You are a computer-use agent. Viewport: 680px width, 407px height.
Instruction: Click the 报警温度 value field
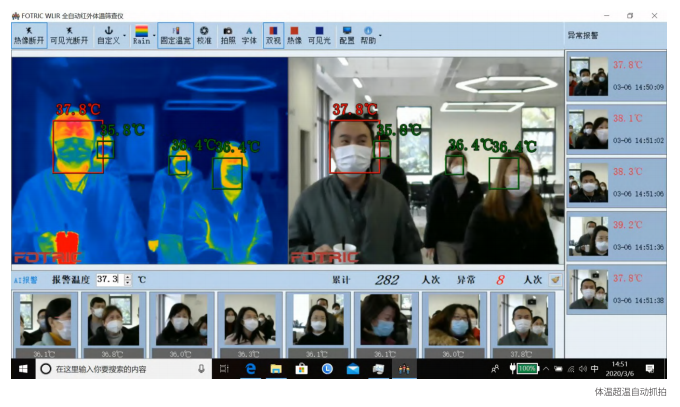click(107, 280)
